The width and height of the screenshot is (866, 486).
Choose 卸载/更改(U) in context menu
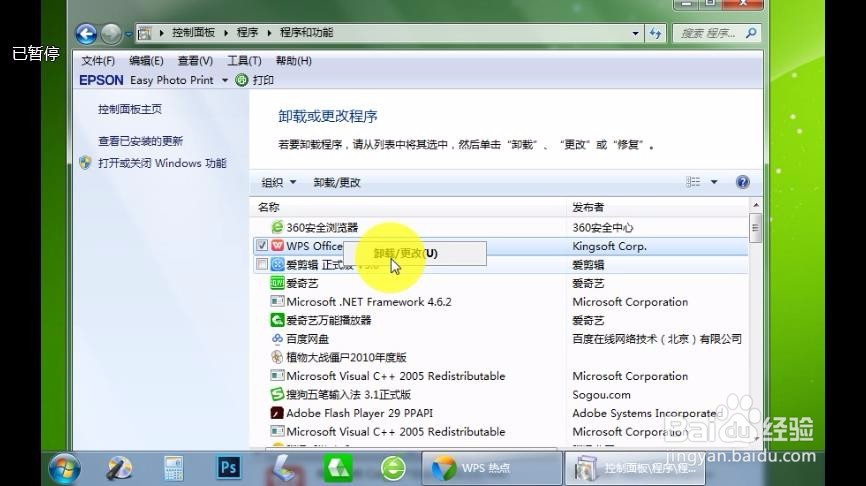pyautogui.click(x=415, y=253)
